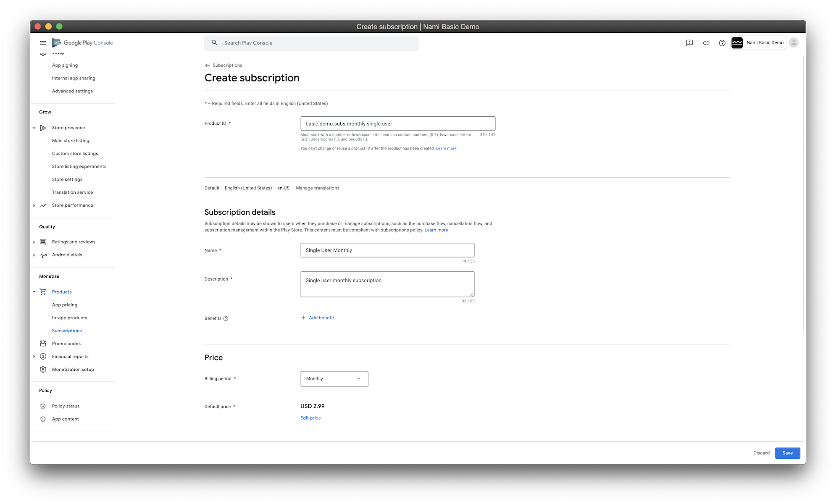Click the App content shield icon
This screenshot has height=504, width=836.
[43, 419]
